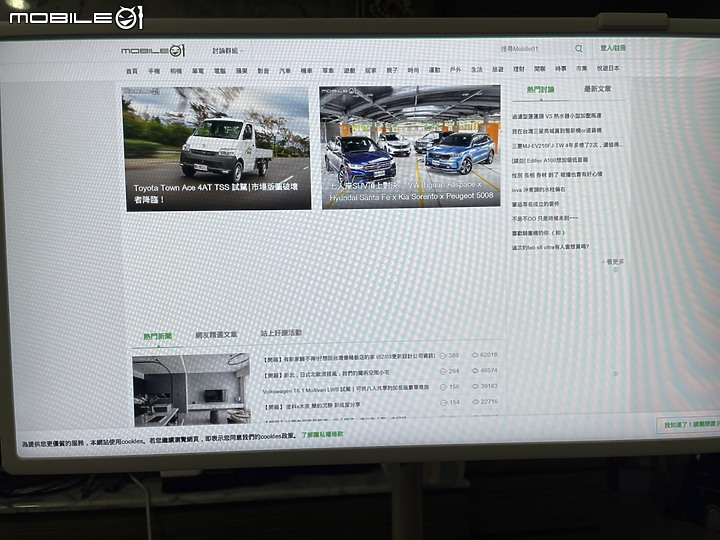Click the 看更多 link in hot discussions
Image resolution: width=720 pixels, height=540 pixels.
613,262
